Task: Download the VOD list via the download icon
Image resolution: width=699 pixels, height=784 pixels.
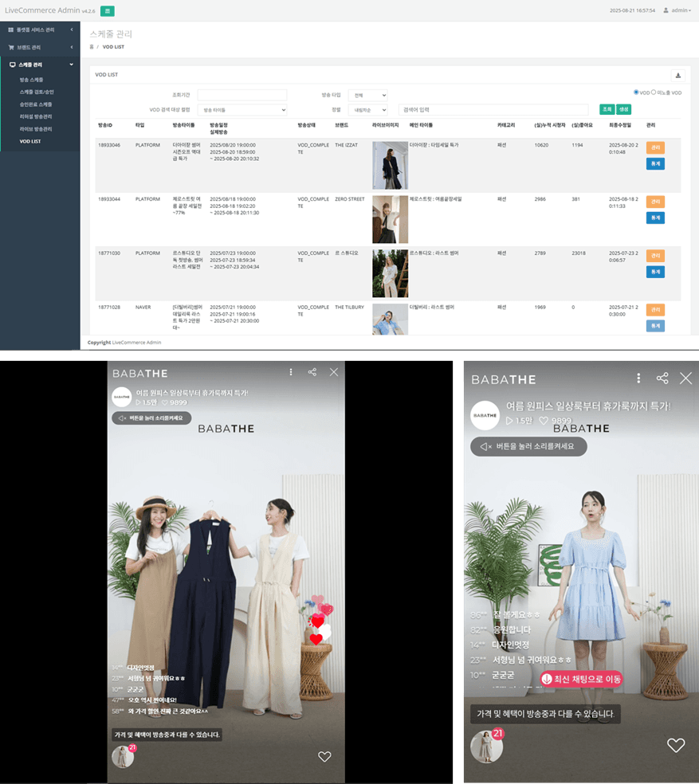Action: (x=678, y=76)
